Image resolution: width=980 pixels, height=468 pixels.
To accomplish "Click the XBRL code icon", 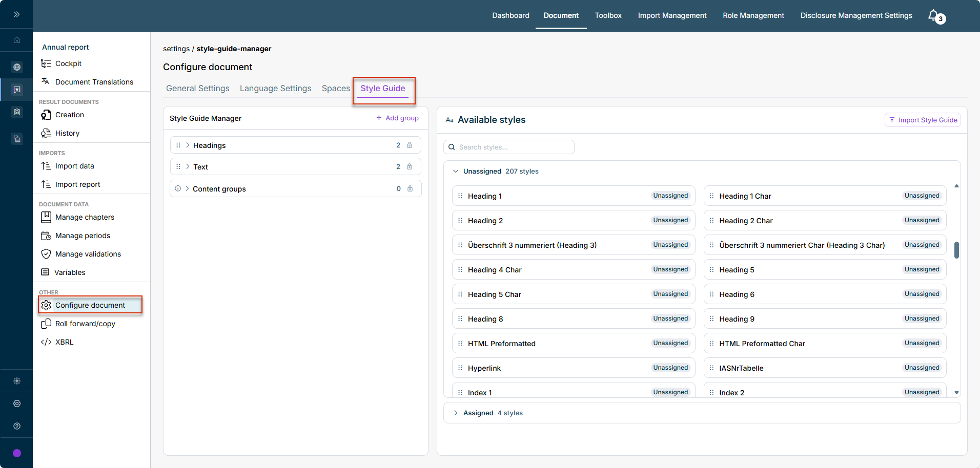I will (x=46, y=342).
